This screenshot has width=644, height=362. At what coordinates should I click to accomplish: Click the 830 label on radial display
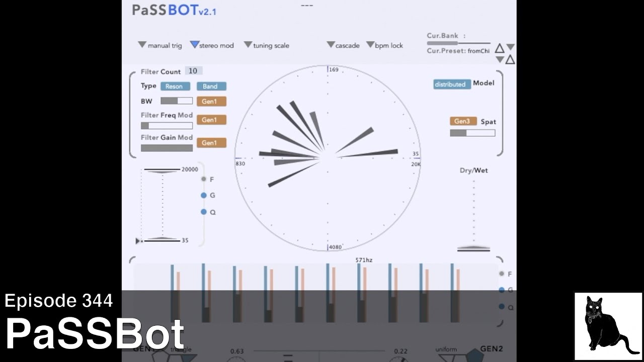tap(240, 163)
